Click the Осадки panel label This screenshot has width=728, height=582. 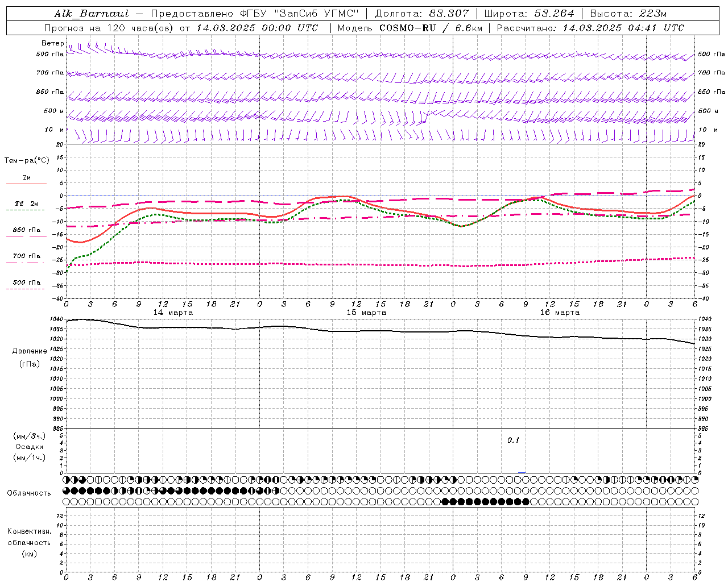[30, 447]
